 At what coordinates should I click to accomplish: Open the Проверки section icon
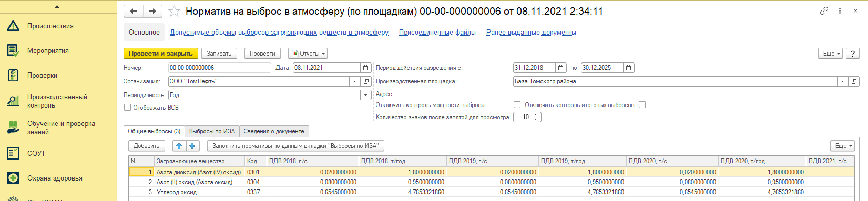[x=13, y=75]
